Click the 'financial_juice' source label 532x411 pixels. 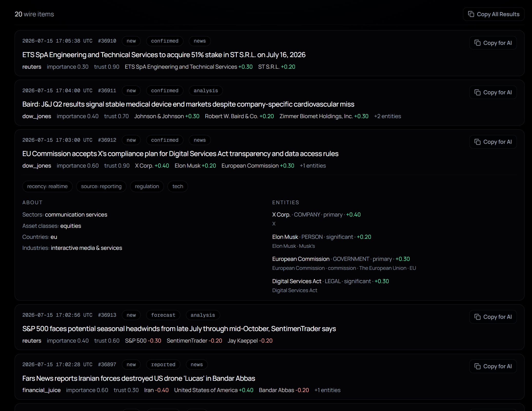pyautogui.click(x=42, y=390)
